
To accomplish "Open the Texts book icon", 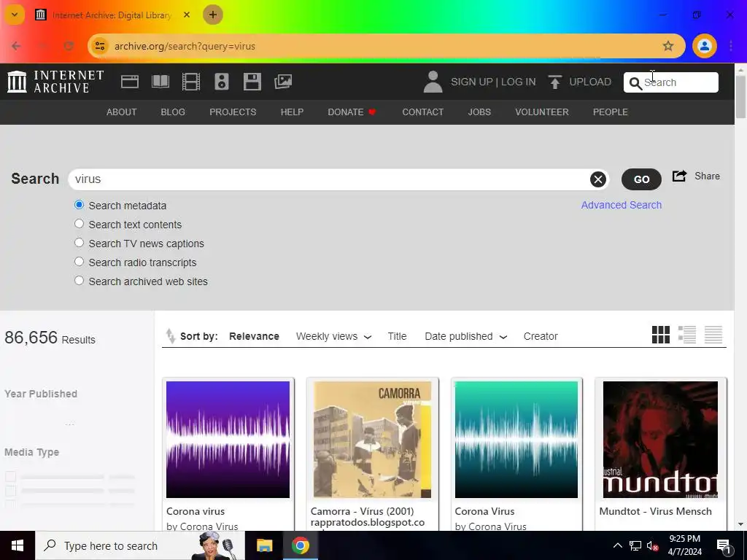I will click(160, 82).
